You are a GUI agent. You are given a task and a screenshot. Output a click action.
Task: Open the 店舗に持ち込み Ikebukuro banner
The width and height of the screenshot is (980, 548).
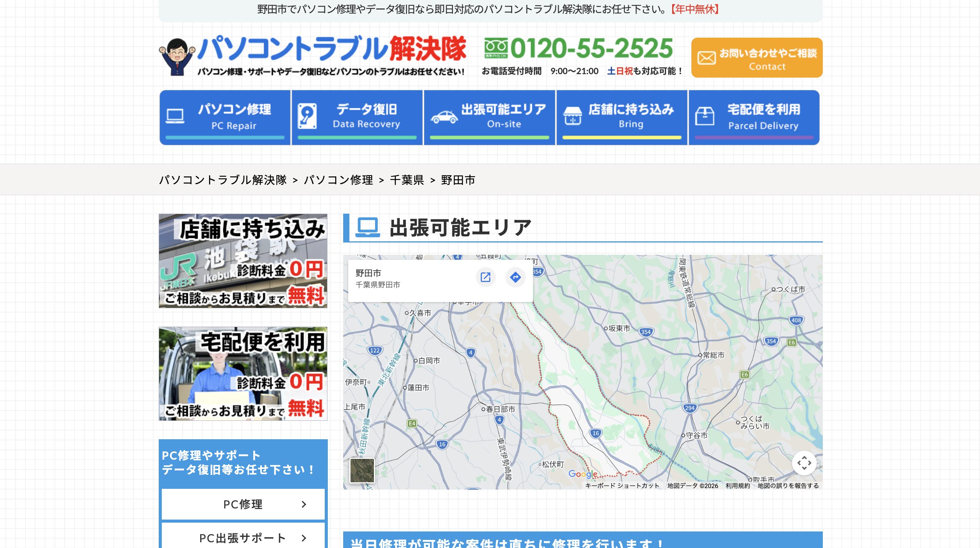[x=243, y=261]
